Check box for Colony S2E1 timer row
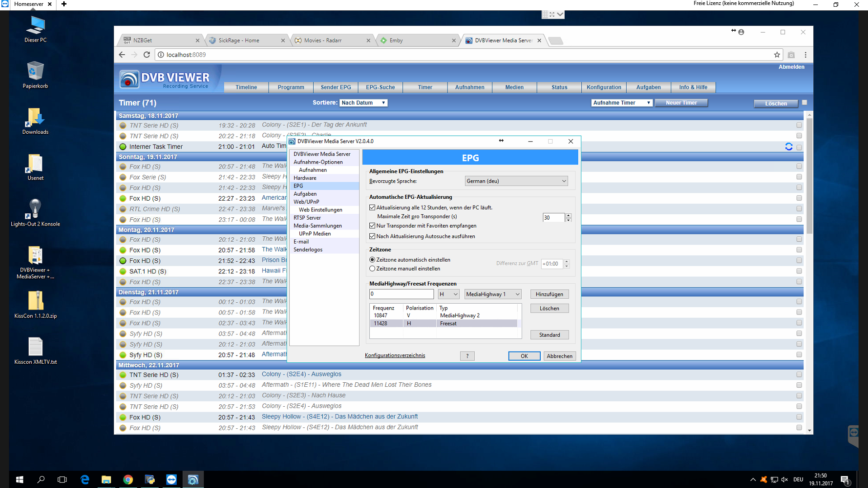Screen dimensions: 868x488 click(799, 125)
